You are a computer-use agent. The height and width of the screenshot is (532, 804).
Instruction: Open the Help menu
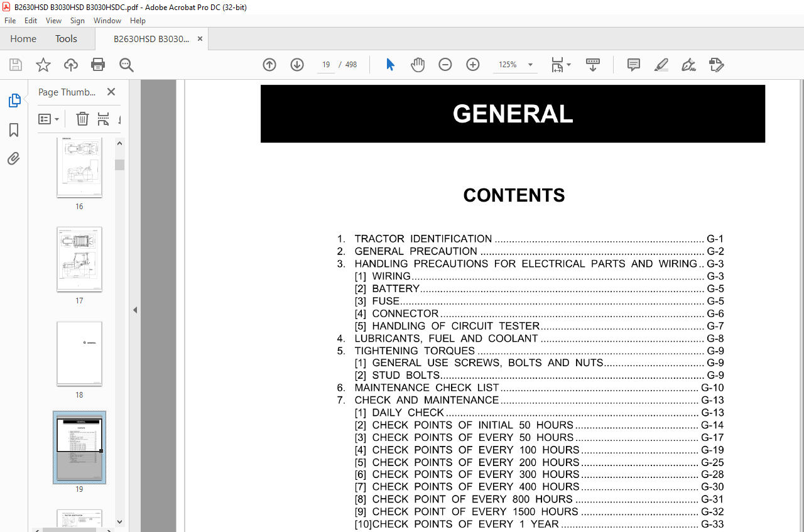point(138,21)
